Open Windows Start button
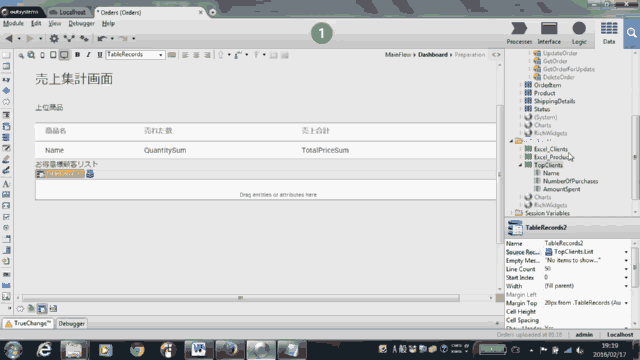640x360 pixels. coord(13,350)
